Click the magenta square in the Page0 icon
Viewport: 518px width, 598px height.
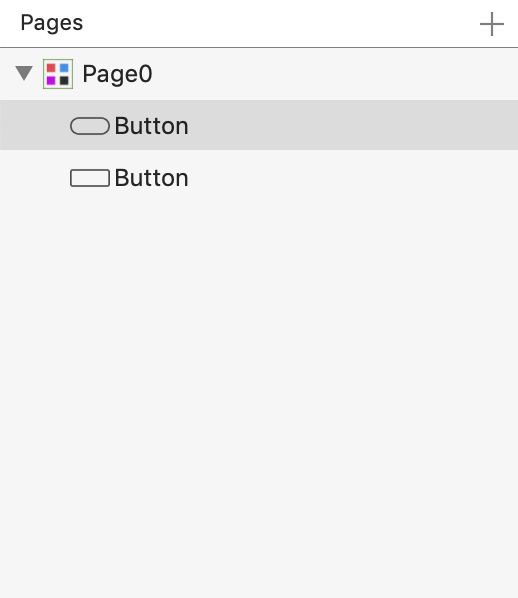(x=51, y=80)
